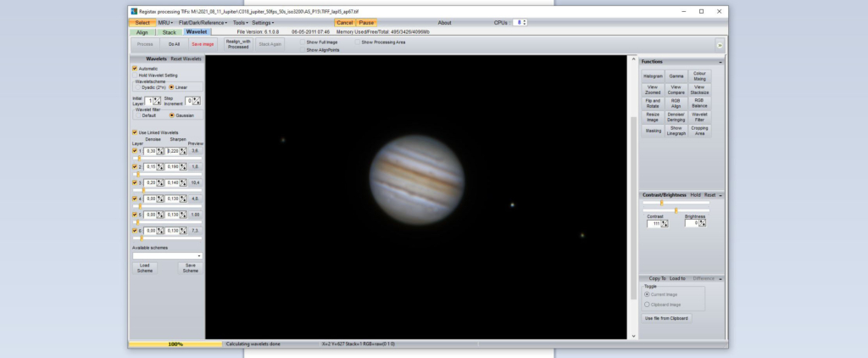Click the Do All button

click(x=174, y=44)
